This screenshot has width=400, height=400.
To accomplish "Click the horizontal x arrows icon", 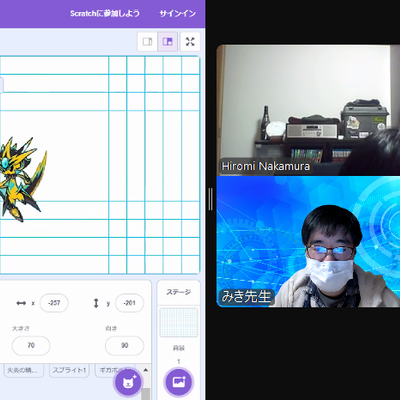I will (21, 303).
